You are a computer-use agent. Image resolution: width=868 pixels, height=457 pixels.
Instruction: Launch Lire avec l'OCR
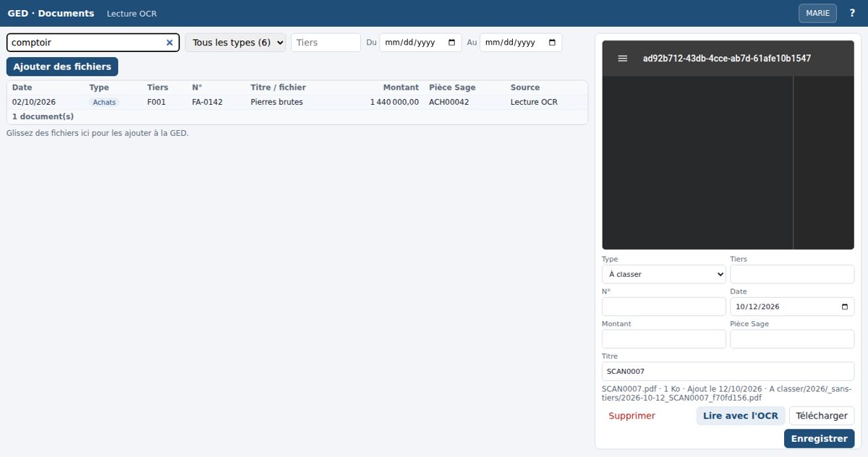(x=741, y=416)
